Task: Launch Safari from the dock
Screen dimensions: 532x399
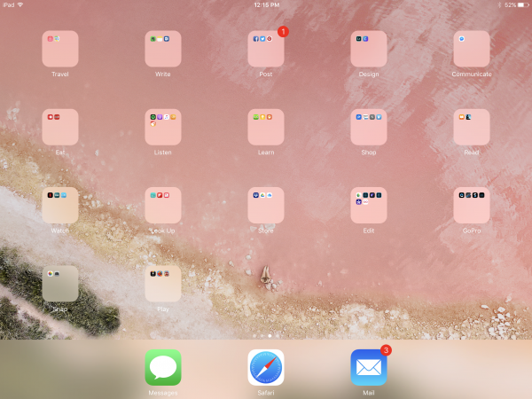Action: click(266, 367)
